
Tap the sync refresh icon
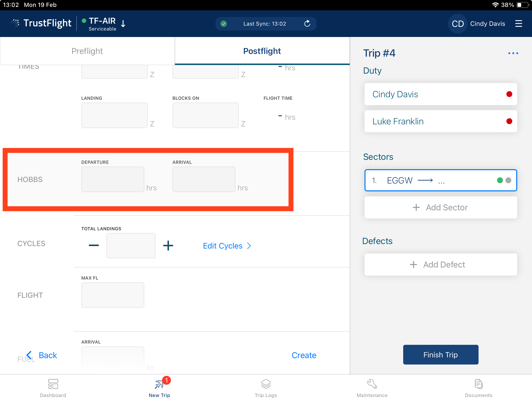click(307, 24)
